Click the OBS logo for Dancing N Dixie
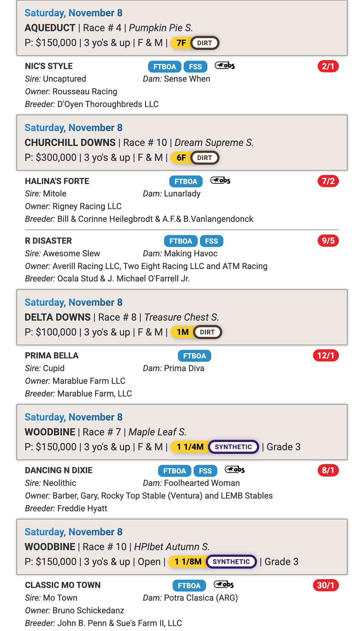Image resolution: width=364 pixels, height=631 pixels. [x=234, y=470]
